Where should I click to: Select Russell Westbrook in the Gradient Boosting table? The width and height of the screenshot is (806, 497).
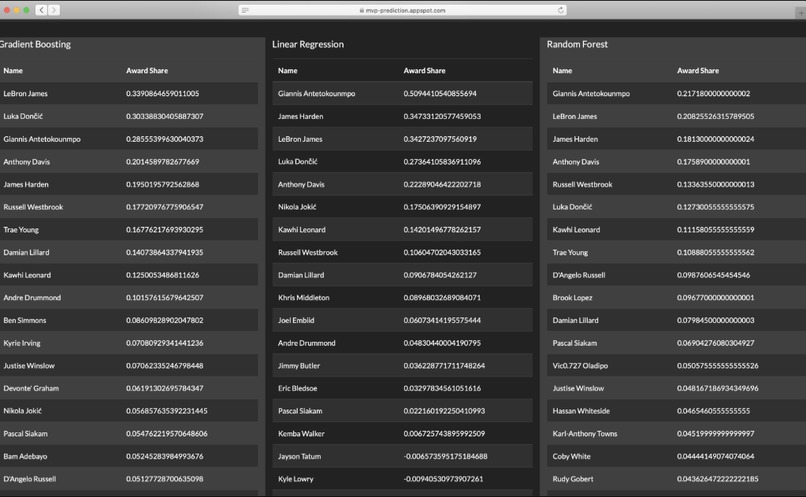coord(33,207)
